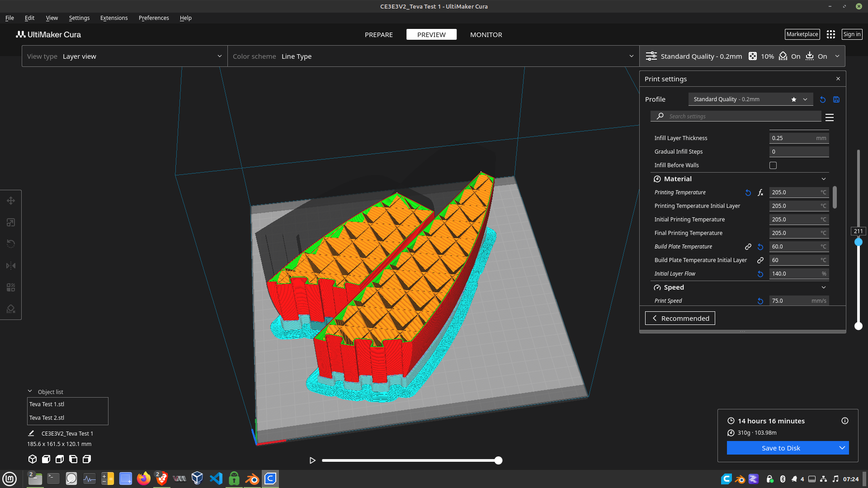The image size is (868, 488).
Task: Open the Extensions menu
Action: 114,18
